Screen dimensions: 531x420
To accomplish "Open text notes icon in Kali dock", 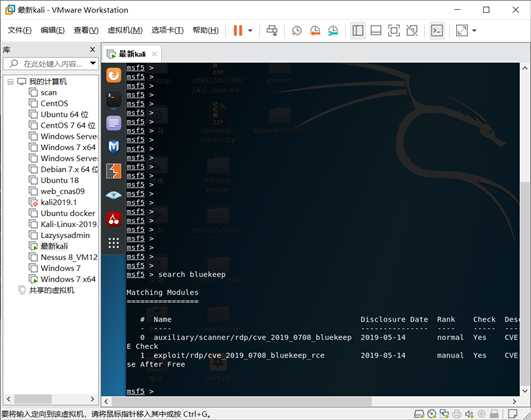I will 113,123.
